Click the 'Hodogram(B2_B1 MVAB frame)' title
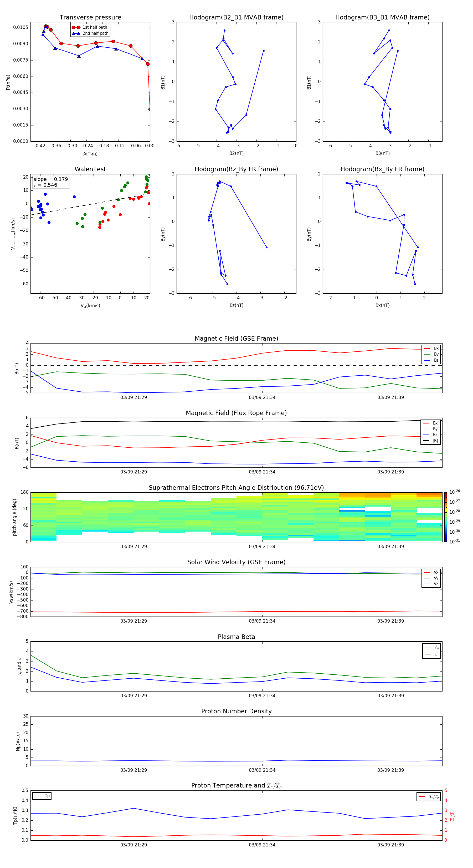Viewport: 473px width, 868px height. pos(236,18)
